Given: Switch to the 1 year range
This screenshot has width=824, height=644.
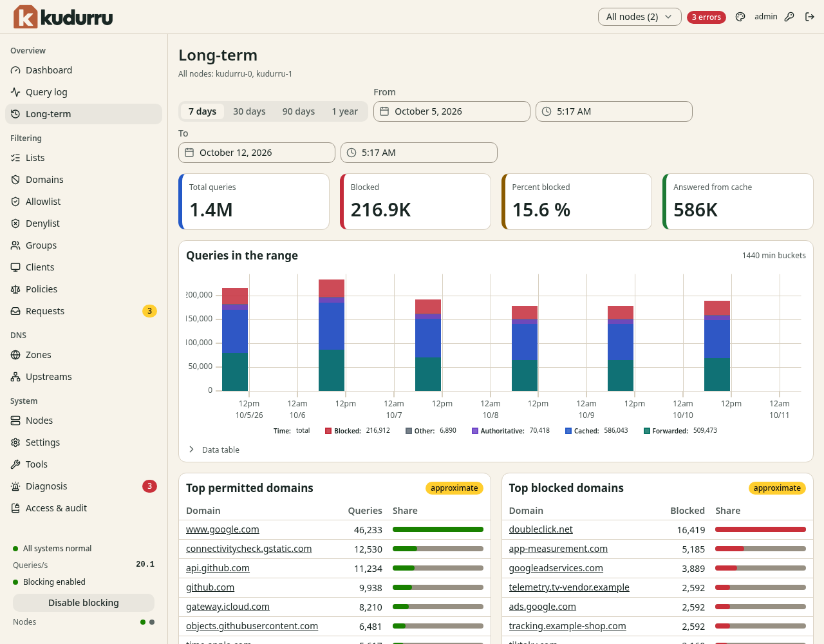Looking at the screenshot, I should [345, 111].
